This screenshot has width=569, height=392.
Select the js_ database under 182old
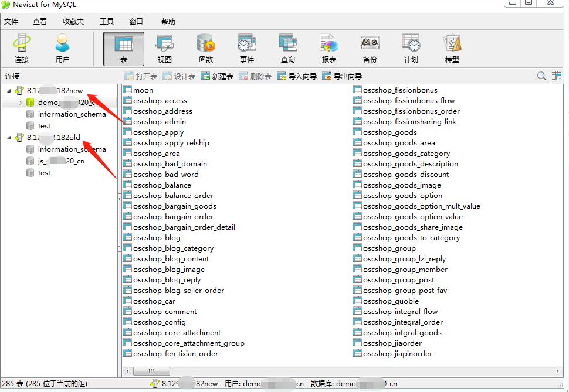click(60, 161)
